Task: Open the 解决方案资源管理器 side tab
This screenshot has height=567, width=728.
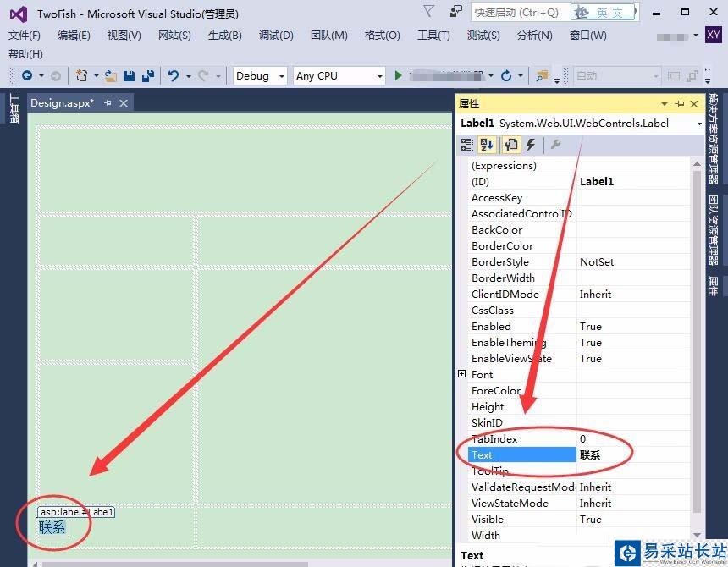Action: 713,139
